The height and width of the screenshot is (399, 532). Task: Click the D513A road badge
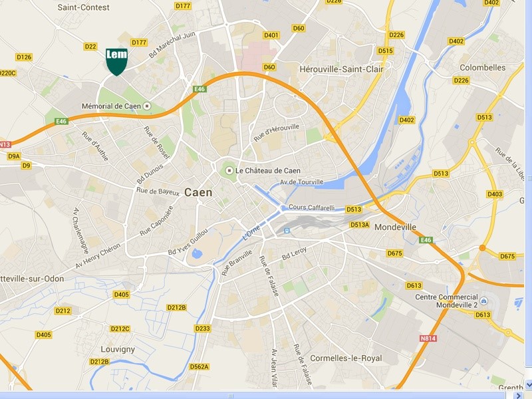[x=360, y=225]
